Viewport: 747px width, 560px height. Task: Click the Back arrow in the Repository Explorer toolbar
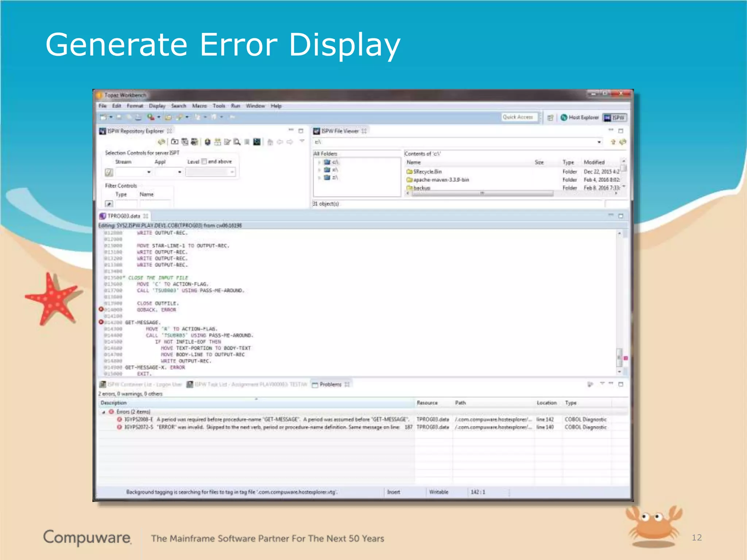(x=280, y=142)
